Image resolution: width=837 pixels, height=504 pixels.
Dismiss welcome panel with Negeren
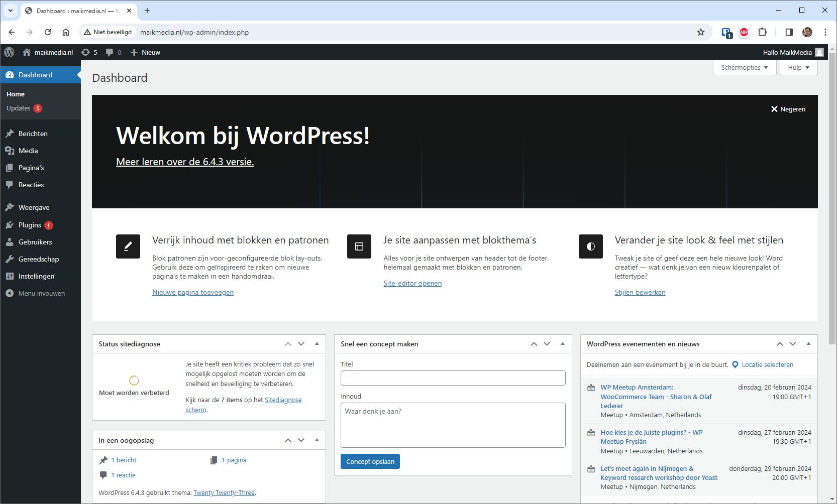tap(788, 109)
